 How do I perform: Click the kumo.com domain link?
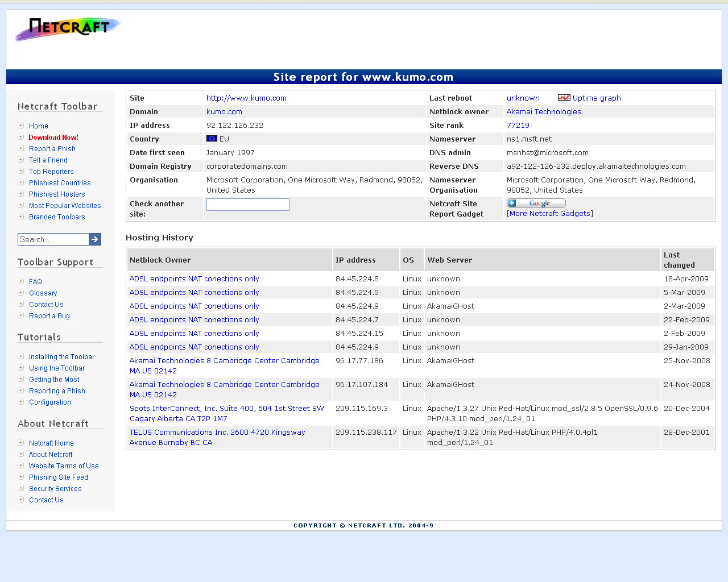[224, 112]
